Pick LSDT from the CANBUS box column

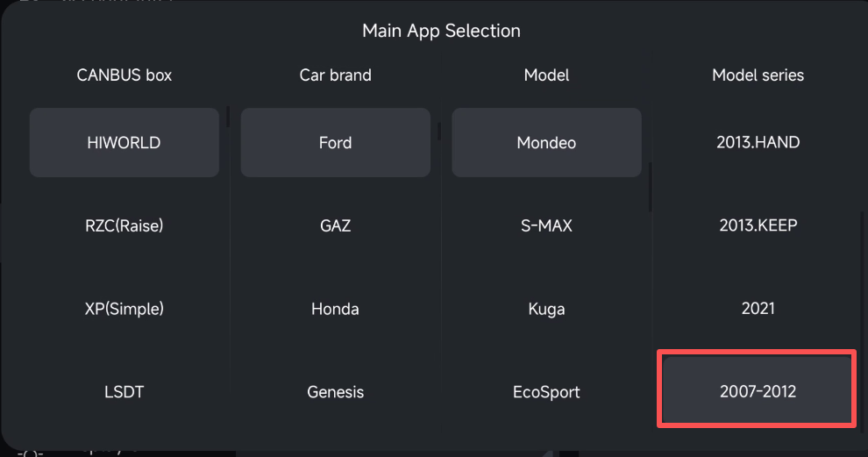tap(125, 392)
